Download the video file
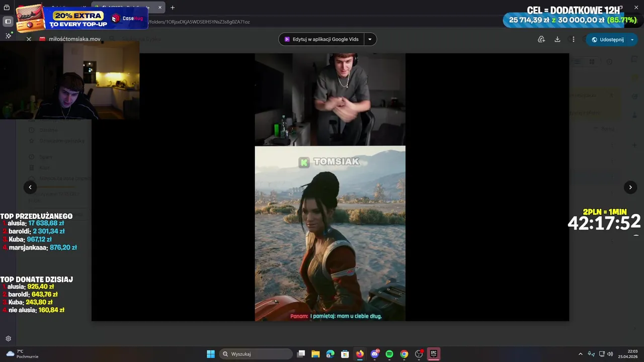 (x=557, y=39)
